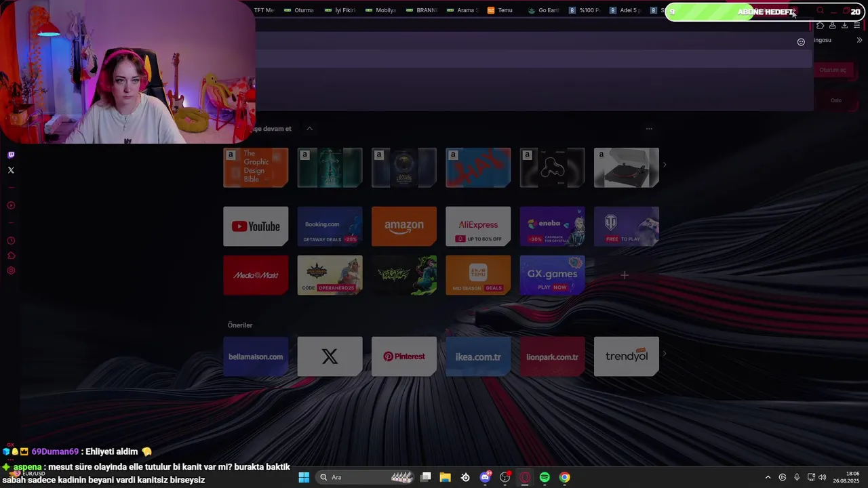Switch to the TFT bookmark tab

264,10
